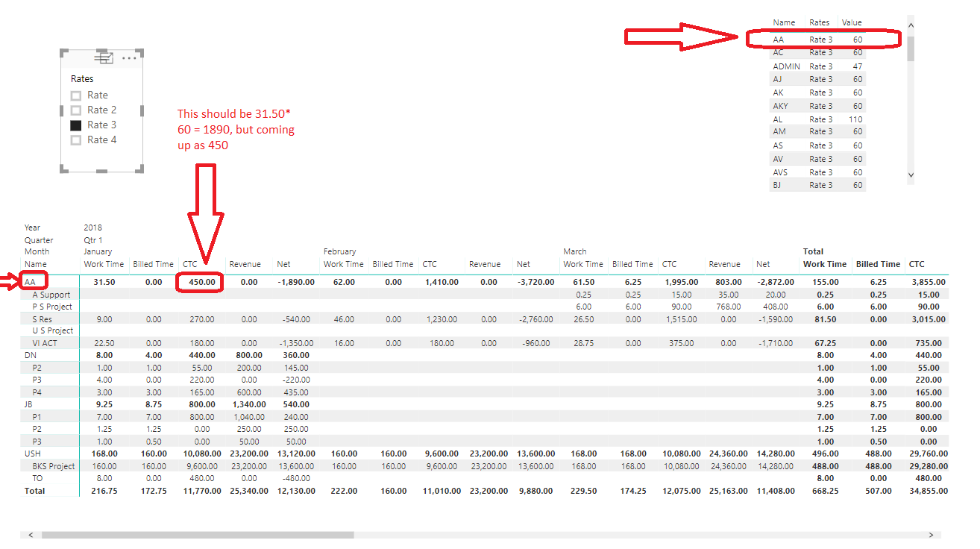
Task: Select the ADMIN row in rates table
Action: point(817,66)
